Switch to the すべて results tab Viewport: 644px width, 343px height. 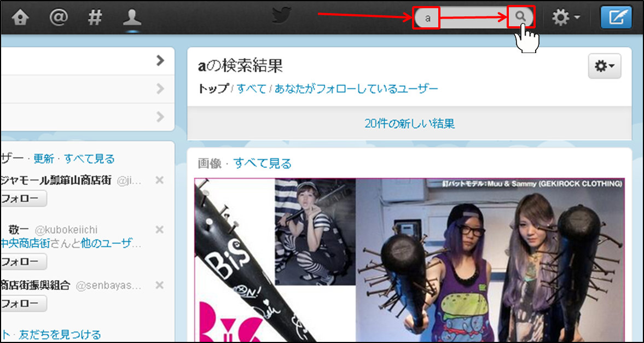click(x=251, y=89)
